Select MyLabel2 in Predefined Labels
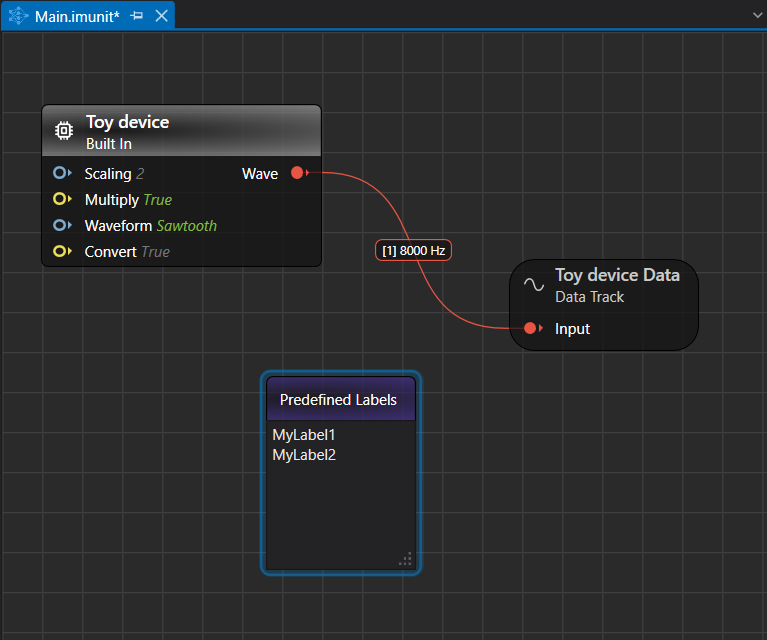 click(x=304, y=455)
